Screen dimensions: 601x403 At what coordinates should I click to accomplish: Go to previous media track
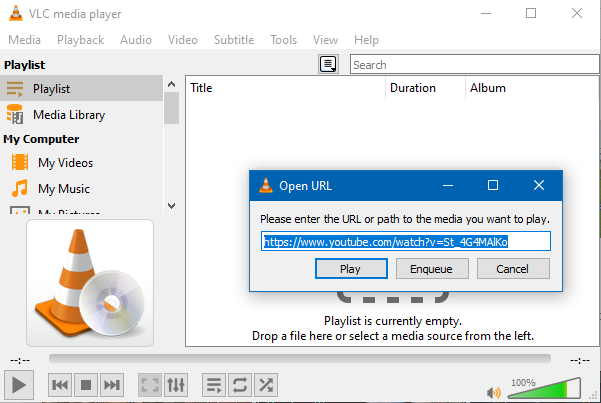[x=60, y=385]
